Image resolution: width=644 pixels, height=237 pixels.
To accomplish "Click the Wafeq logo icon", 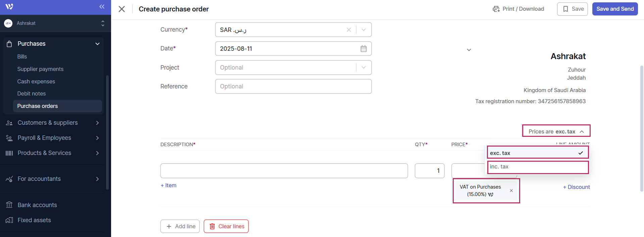I will coord(9,6).
